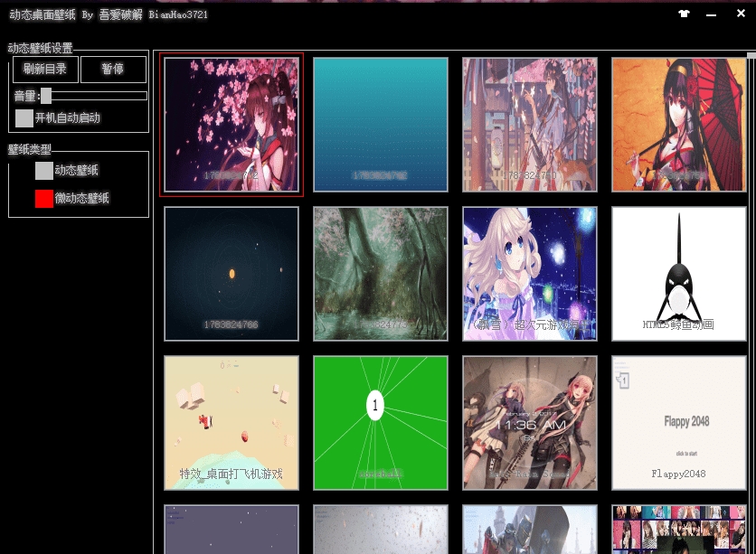Select the 微动态壁纸 wallpaper type option
Screen dimensions: 756x554
(44, 199)
